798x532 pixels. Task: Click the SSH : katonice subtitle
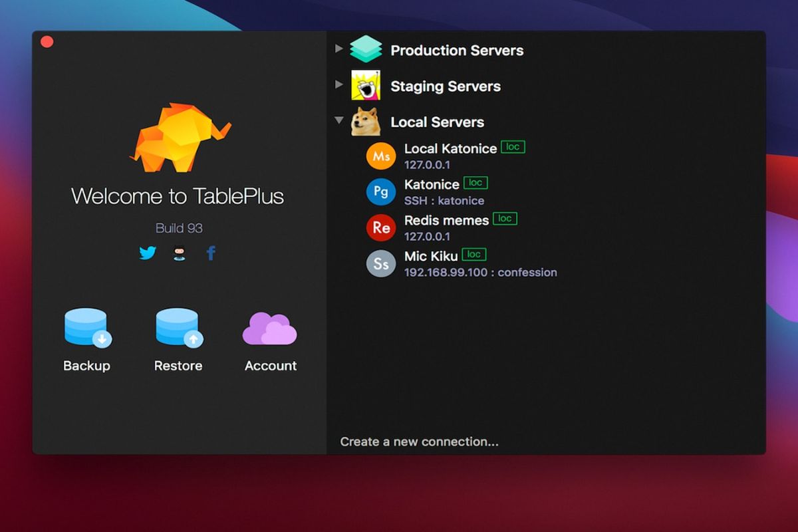[x=444, y=201]
